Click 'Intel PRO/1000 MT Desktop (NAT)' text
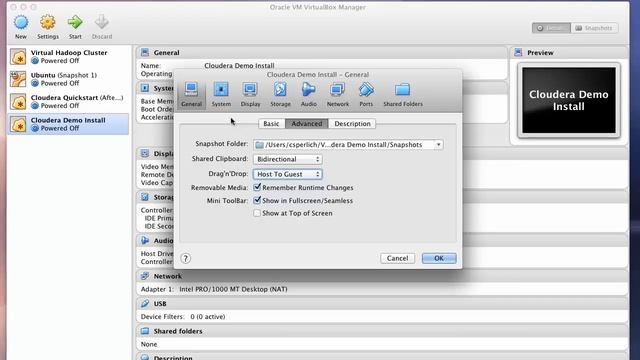This screenshot has height=360, width=640. tap(233, 289)
